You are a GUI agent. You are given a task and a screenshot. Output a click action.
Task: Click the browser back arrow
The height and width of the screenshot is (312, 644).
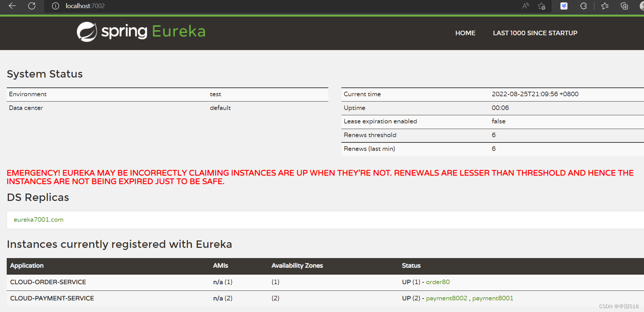12,6
